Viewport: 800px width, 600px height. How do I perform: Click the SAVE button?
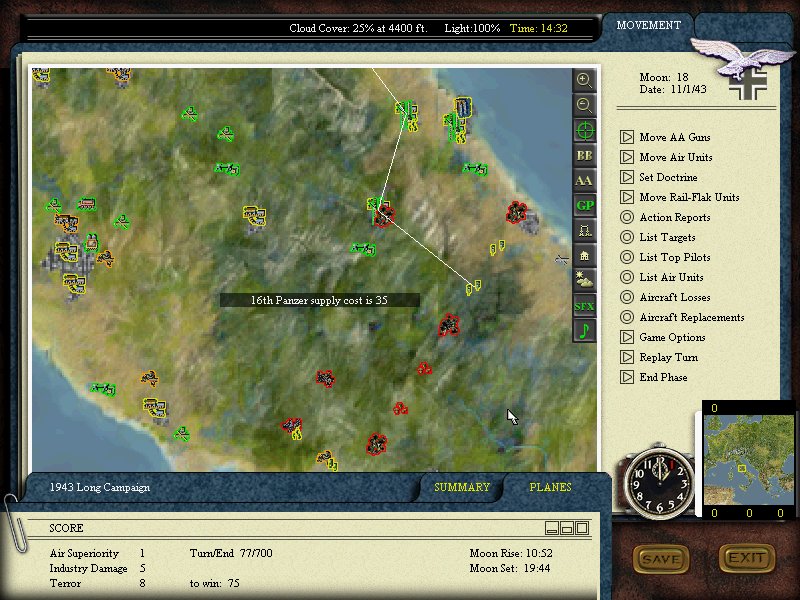click(x=661, y=559)
